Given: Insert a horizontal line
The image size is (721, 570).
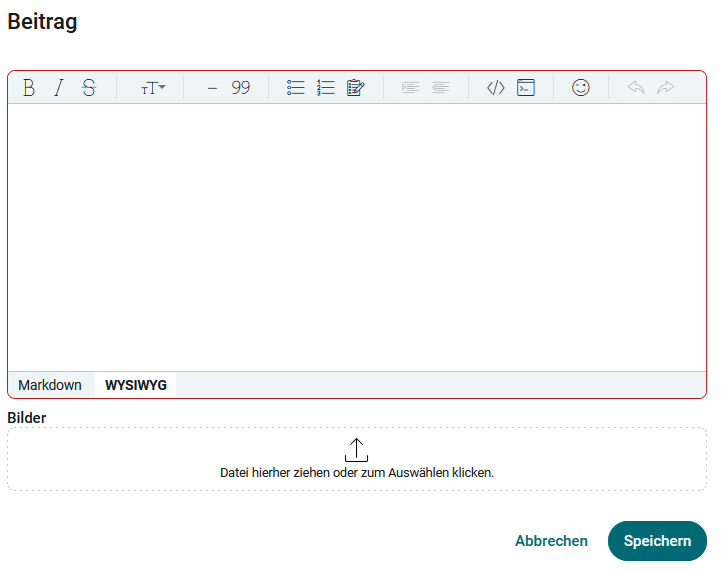Looking at the screenshot, I should (212, 88).
